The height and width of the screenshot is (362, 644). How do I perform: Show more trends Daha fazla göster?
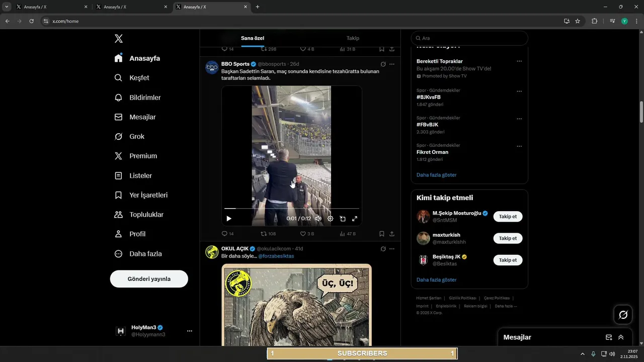tap(436, 175)
